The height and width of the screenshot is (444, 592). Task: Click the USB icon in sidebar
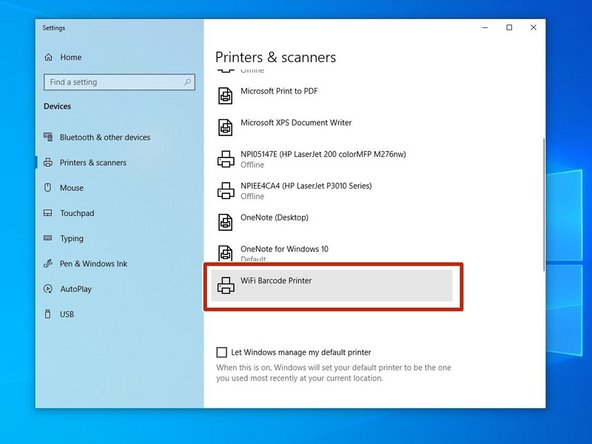[48, 314]
